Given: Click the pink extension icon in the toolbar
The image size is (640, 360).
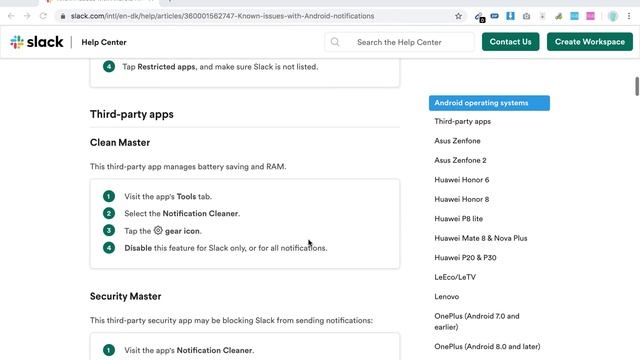Looking at the screenshot, I should tap(591, 16).
